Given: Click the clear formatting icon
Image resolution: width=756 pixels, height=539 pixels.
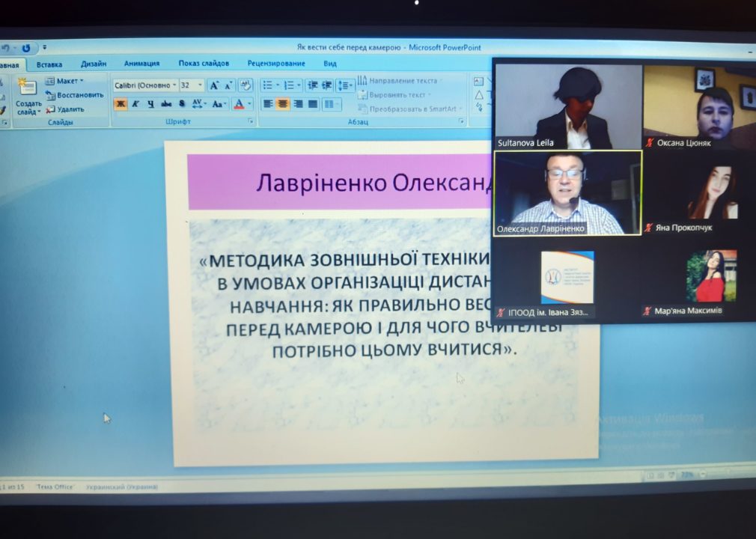Looking at the screenshot, I should 246,86.
